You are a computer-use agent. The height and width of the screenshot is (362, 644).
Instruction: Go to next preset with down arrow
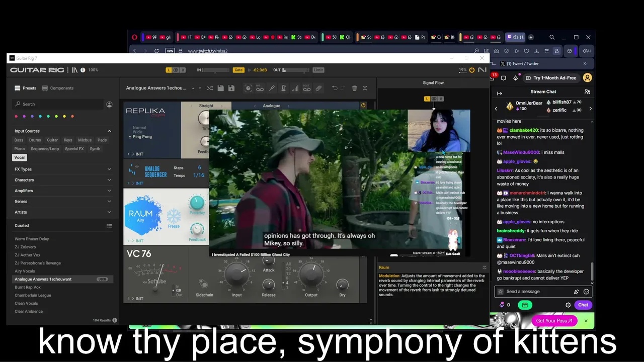200,88
